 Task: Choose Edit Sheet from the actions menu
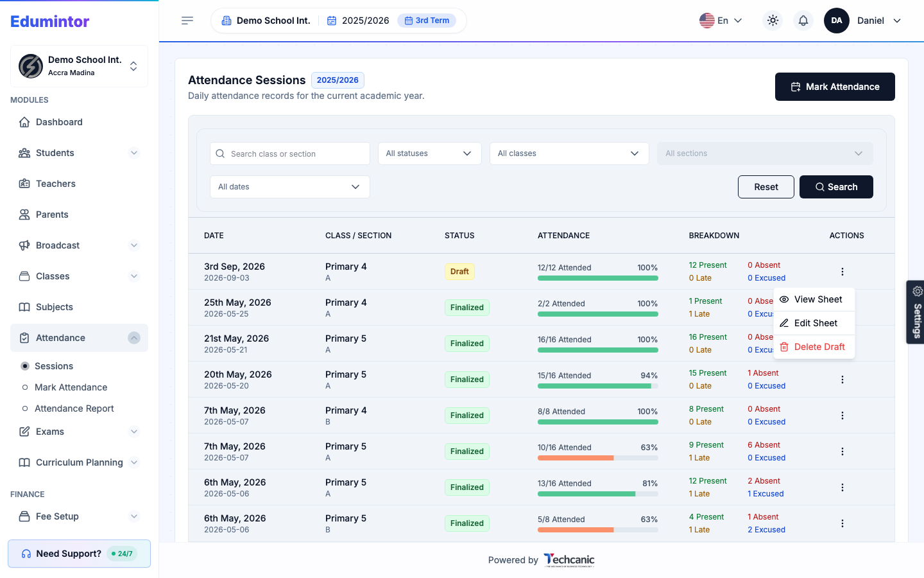click(x=814, y=323)
